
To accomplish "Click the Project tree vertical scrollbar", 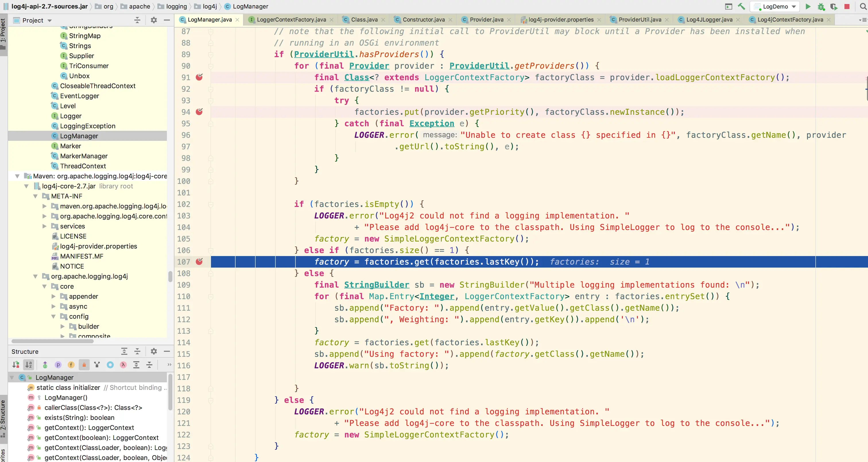I will coord(170,276).
